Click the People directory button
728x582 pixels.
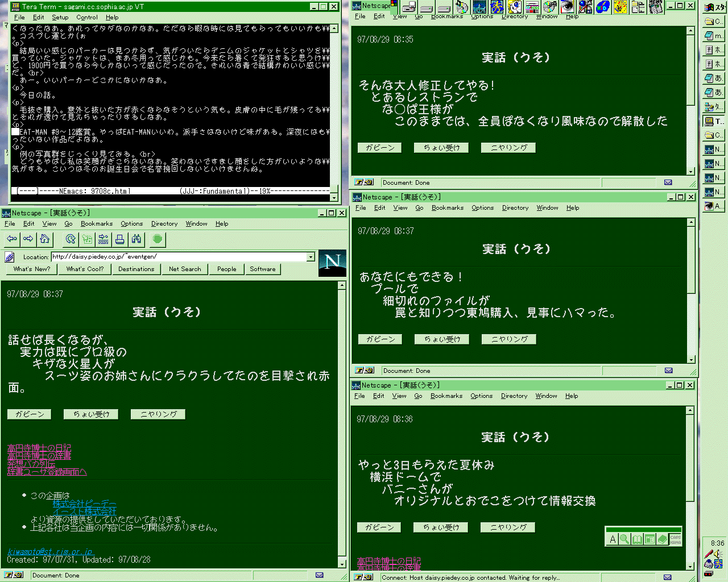click(226, 269)
